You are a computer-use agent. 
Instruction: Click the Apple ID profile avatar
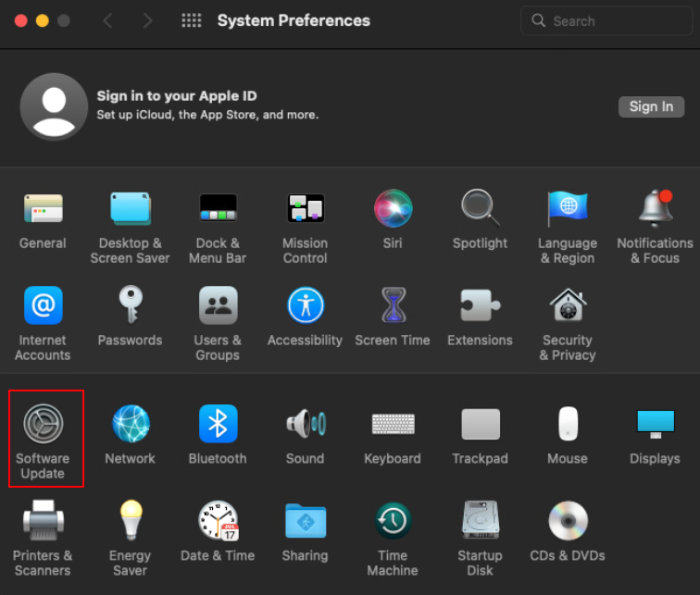54,107
